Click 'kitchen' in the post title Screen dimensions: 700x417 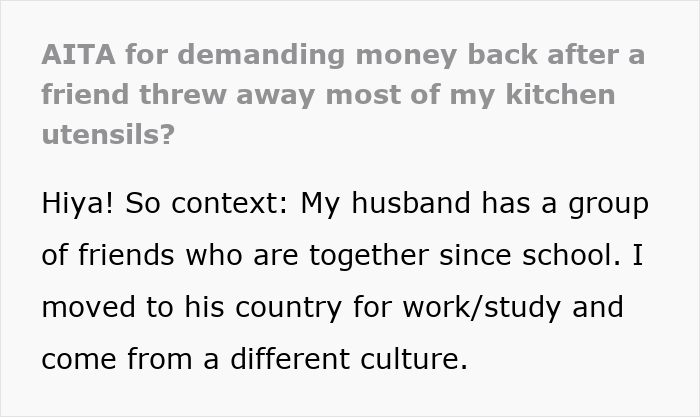click(560, 94)
